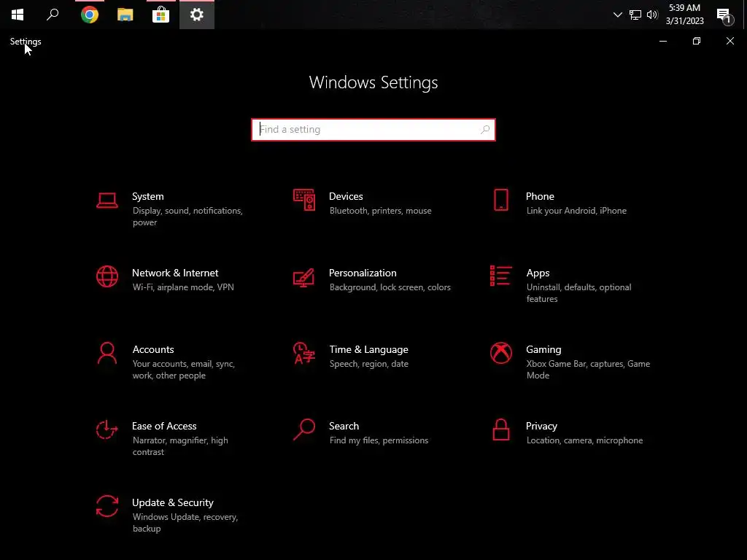Click the Ease of Access title
The height and width of the screenshot is (560, 747).
pyautogui.click(x=164, y=426)
